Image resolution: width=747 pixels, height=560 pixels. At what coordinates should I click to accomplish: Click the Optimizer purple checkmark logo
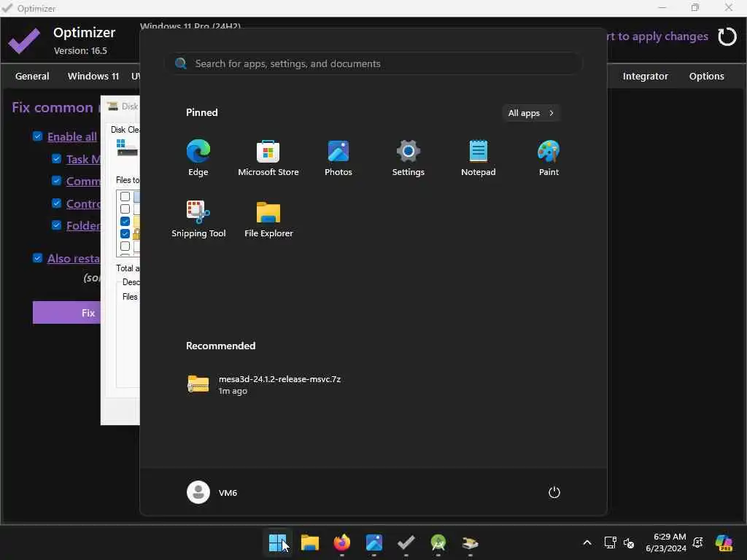[24, 41]
